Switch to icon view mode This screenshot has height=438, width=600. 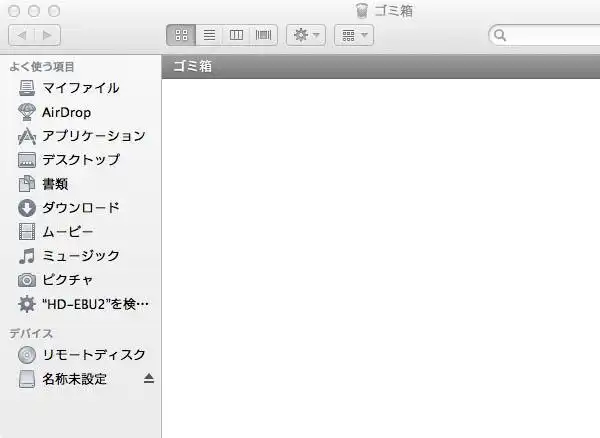coord(181,34)
